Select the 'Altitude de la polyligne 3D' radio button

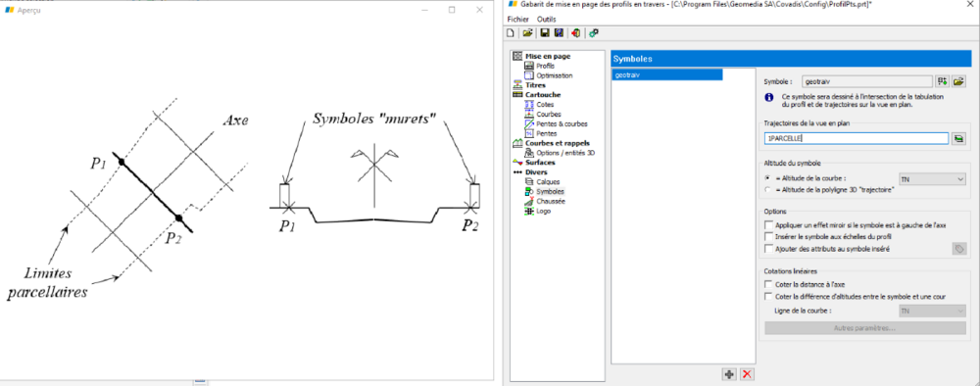tap(767, 189)
